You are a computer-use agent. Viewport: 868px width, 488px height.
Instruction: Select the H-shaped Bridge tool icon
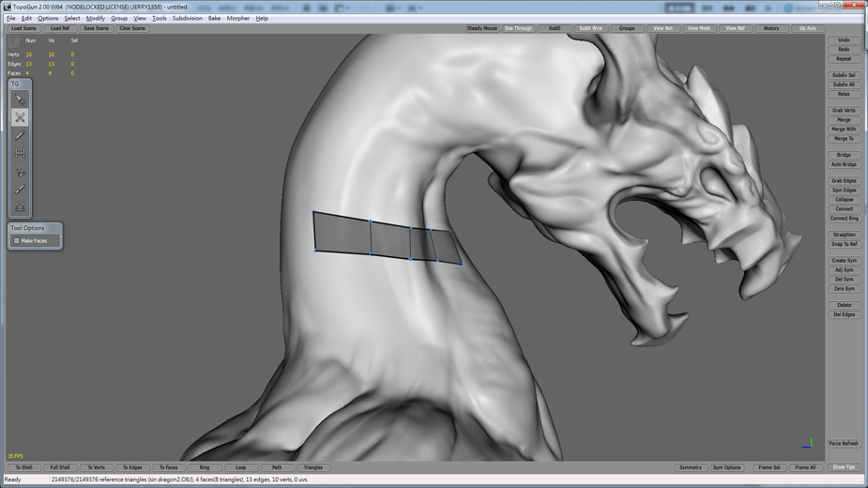20,153
